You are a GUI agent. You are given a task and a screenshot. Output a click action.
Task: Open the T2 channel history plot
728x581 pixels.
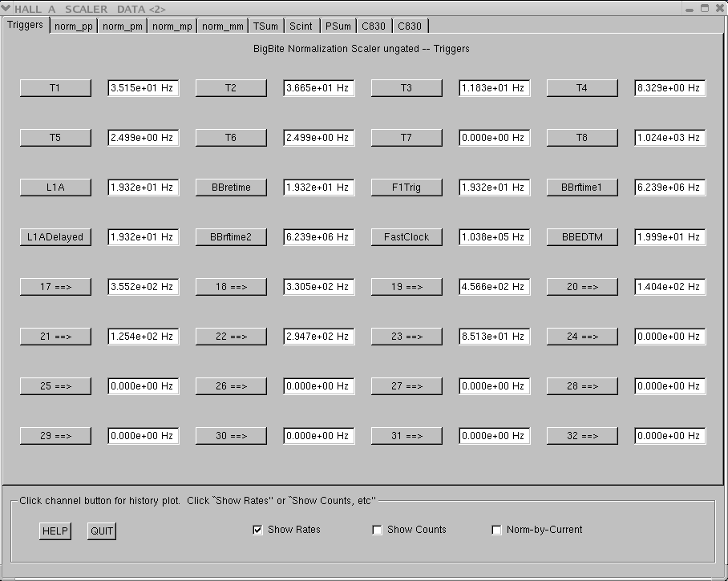click(231, 88)
